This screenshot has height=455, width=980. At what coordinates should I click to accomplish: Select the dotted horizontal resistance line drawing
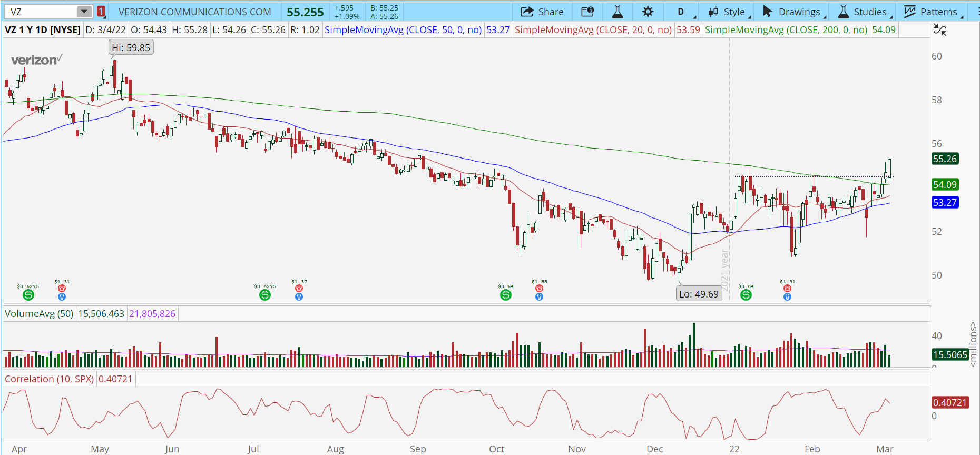coord(814,176)
